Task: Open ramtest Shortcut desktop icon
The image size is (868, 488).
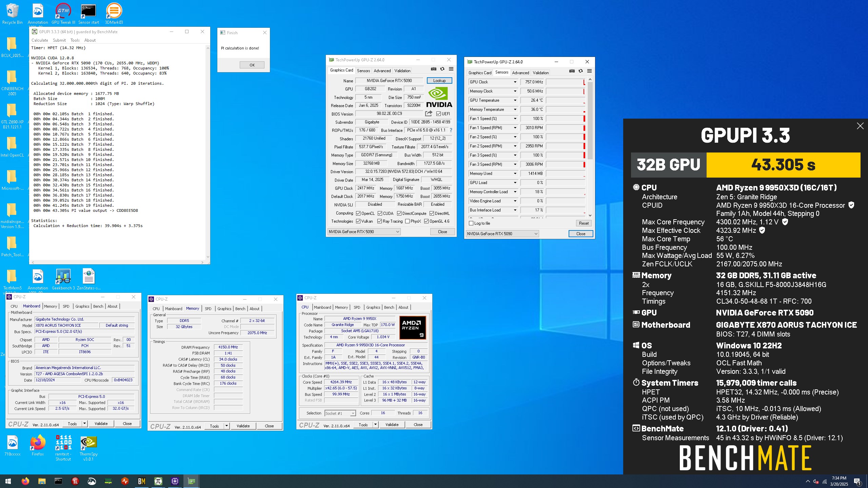Action: click(63, 448)
